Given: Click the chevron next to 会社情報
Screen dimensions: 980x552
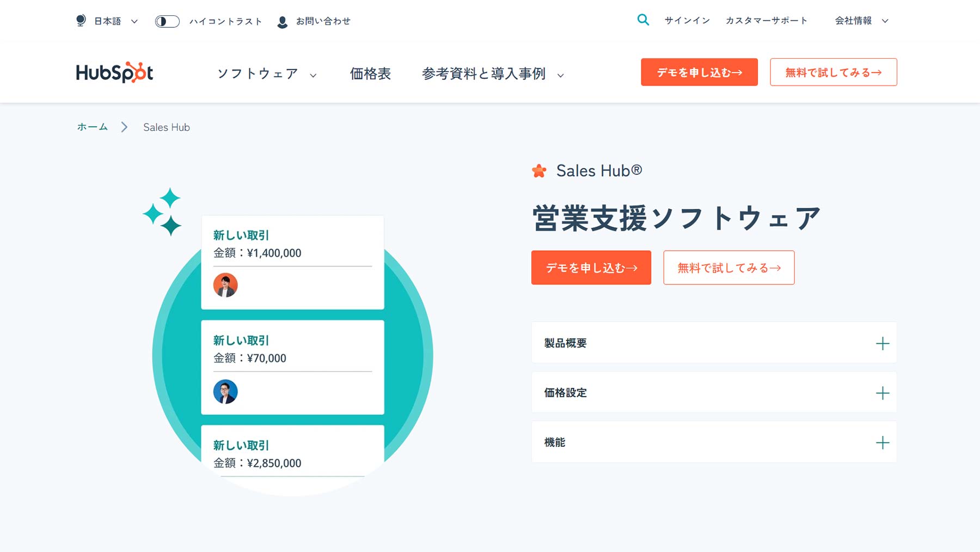Looking at the screenshot, I should 885,21.
